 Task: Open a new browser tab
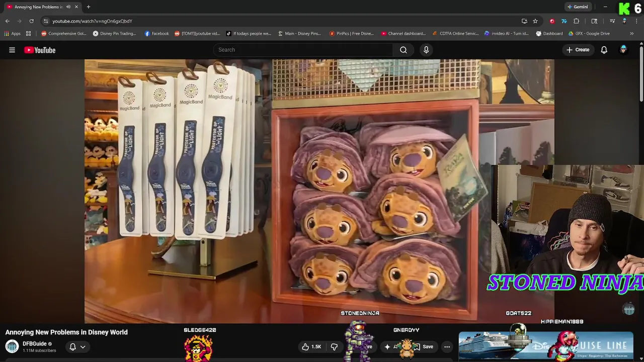[88, 7]
